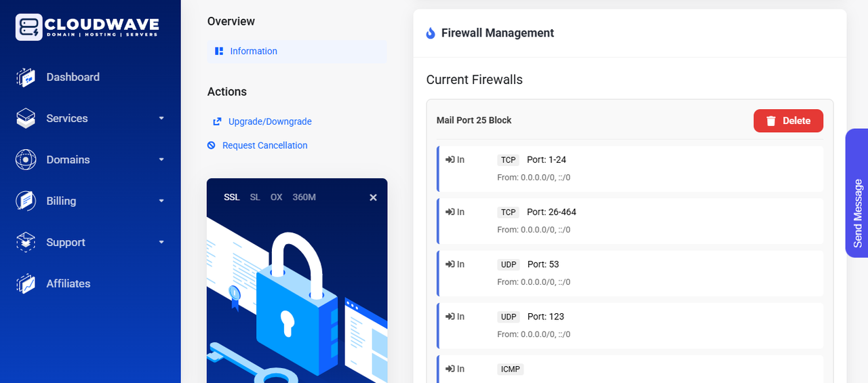Click inbound arrow icon for Port 26-464
The height and width of the screenshot is (383, 868).
[x=450, y=212]
